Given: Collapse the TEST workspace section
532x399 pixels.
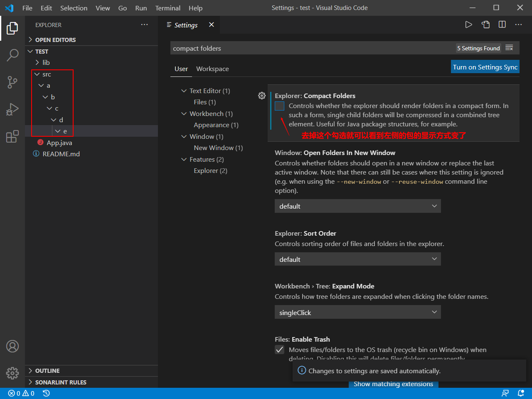Looking at the screenshot, I should [91, 52].
